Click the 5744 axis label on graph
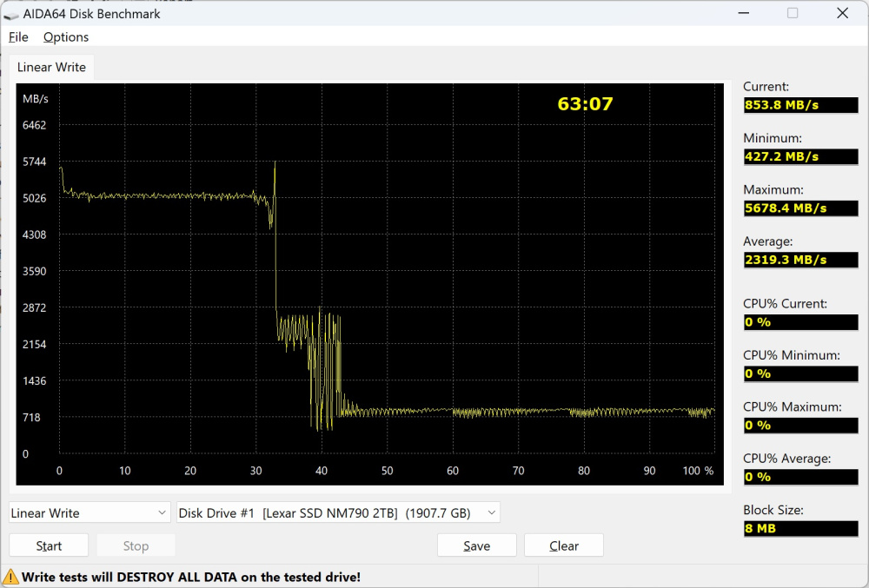 point(35,162)
